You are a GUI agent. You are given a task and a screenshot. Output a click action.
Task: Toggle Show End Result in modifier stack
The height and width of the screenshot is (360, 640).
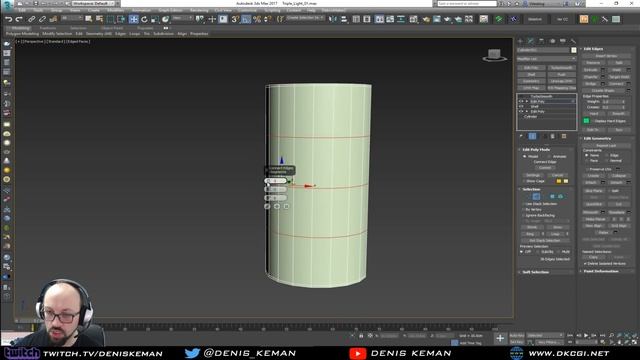click(532, 136)
